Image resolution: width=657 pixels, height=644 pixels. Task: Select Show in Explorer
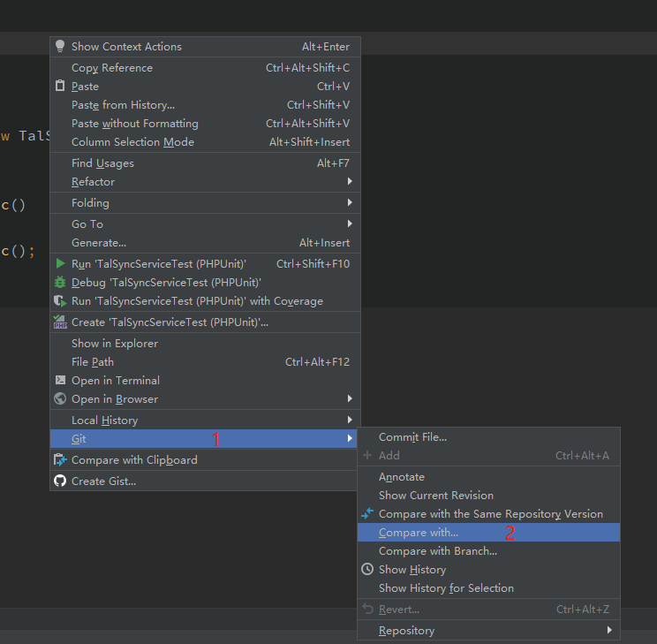coord(205,344)
